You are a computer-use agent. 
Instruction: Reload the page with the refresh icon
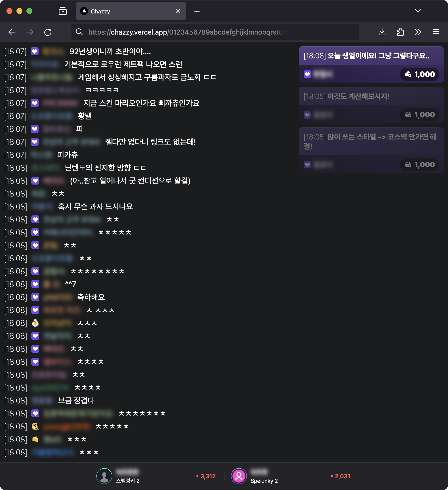48,32
